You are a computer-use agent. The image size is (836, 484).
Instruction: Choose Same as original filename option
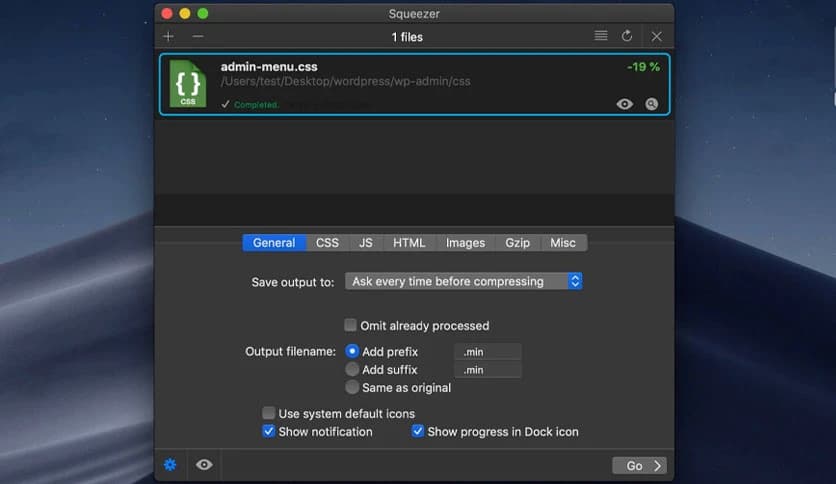click(x=352, y=388)
